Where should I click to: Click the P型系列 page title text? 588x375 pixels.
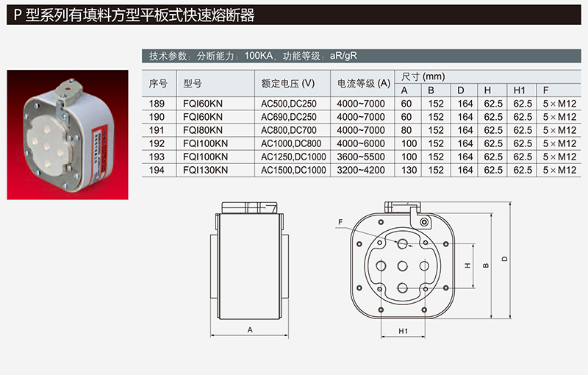(134, 15)
